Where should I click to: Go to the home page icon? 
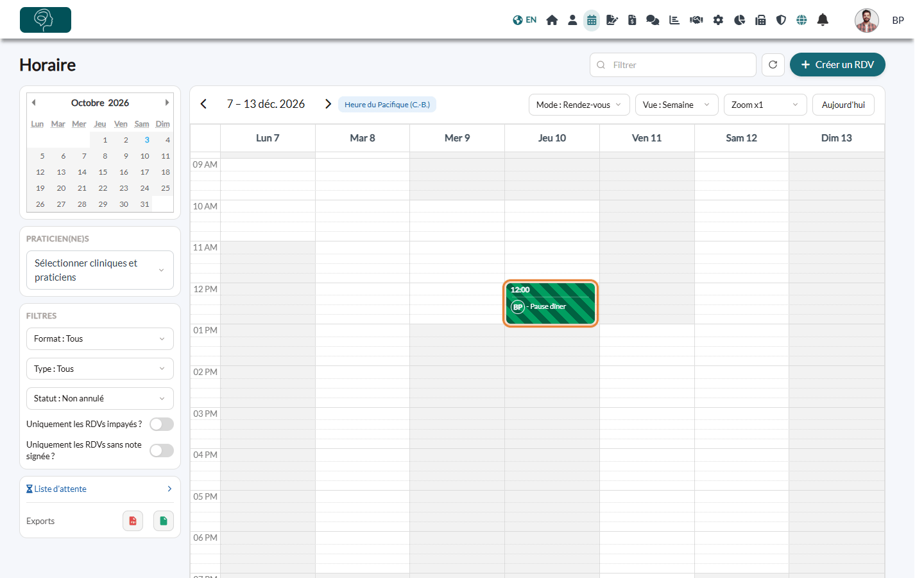click(552, 20)
